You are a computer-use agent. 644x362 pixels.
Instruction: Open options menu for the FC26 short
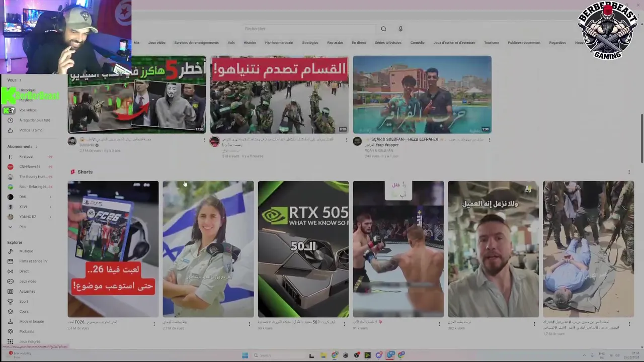point(154,324)
